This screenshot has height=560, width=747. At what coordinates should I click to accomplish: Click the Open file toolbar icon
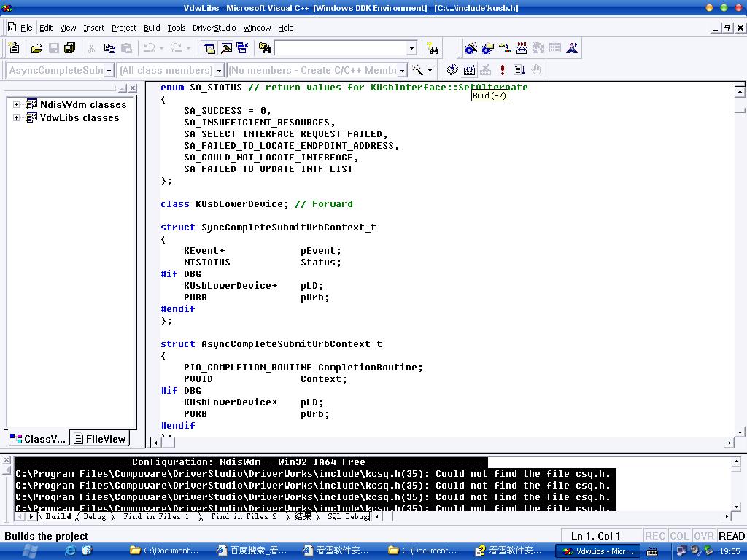(36, 48)
